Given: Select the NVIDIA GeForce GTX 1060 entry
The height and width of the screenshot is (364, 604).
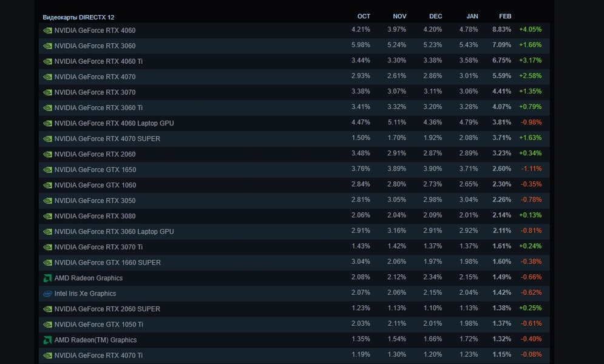Looking at the screenshot, I should 95,185.
